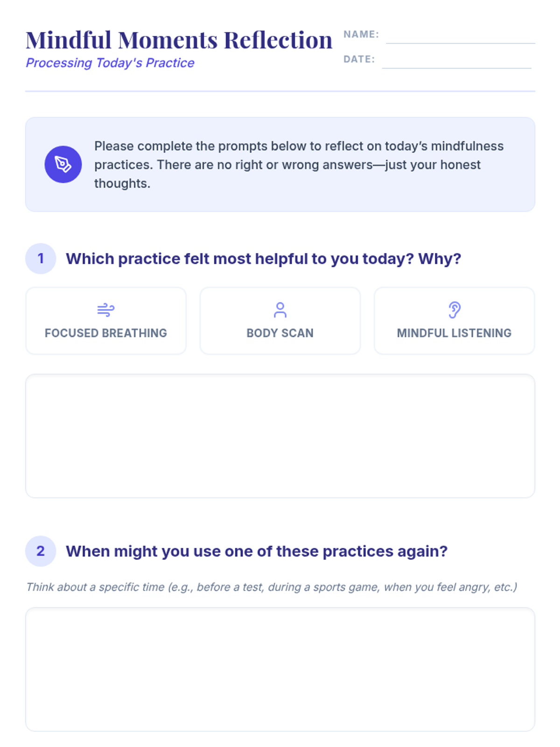The image size is (560, 747).
Task: Click the Processing Today's Practice subtitle
Action: click(110, 63)
